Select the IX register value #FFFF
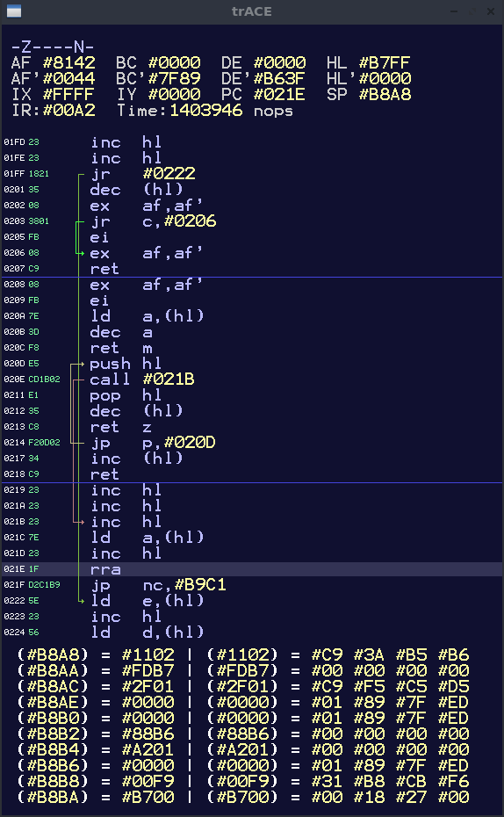 tap(69, 94)
